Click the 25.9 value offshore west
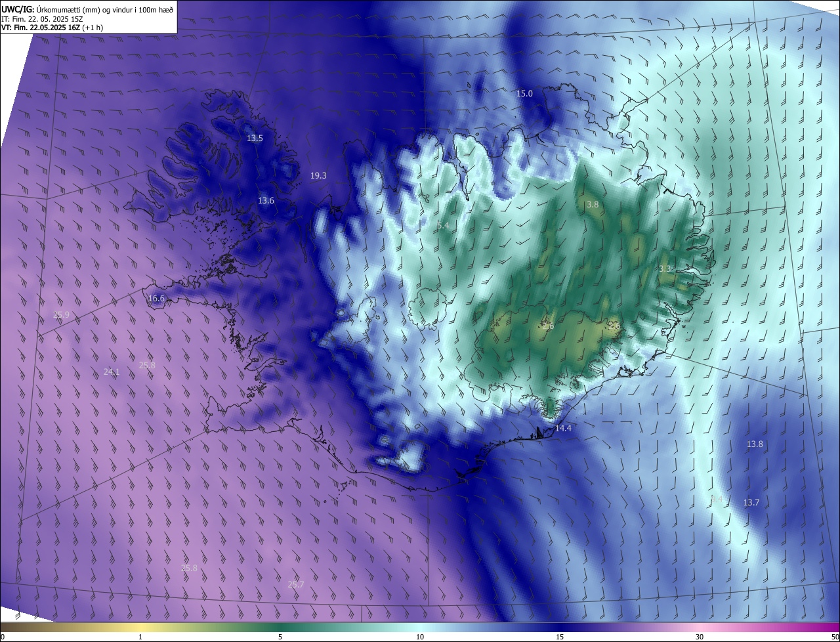This screenshot has width=840, height=642. [61, 315]
